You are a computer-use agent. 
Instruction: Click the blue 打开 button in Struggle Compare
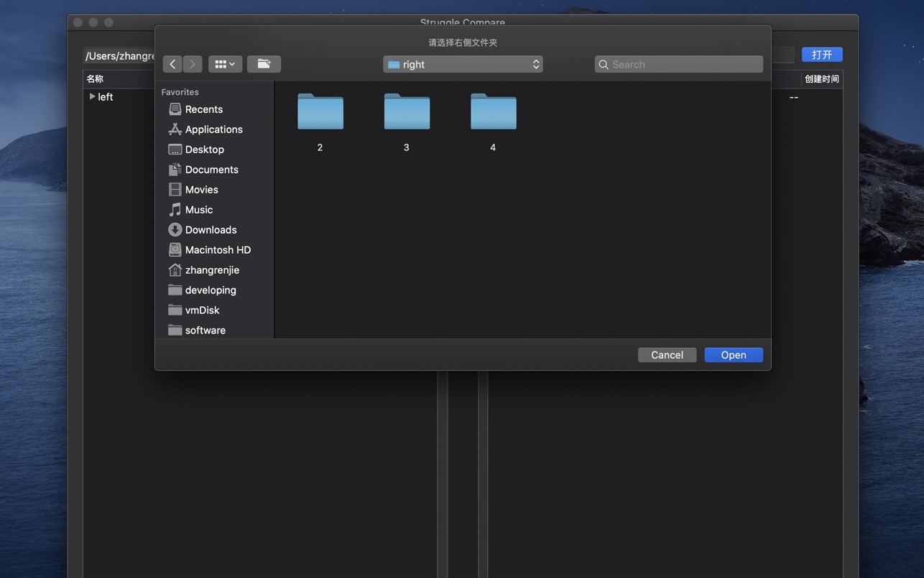pos(822,55)
